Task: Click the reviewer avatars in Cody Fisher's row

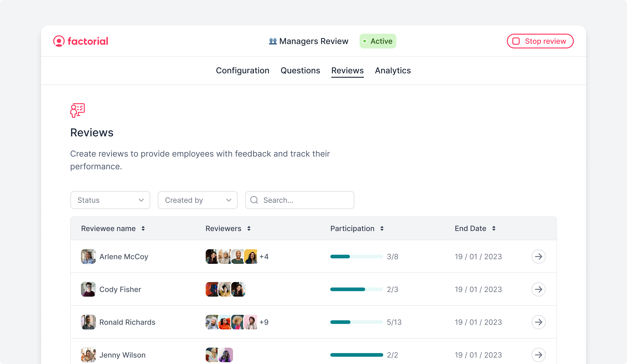Action: pos(226,289)
